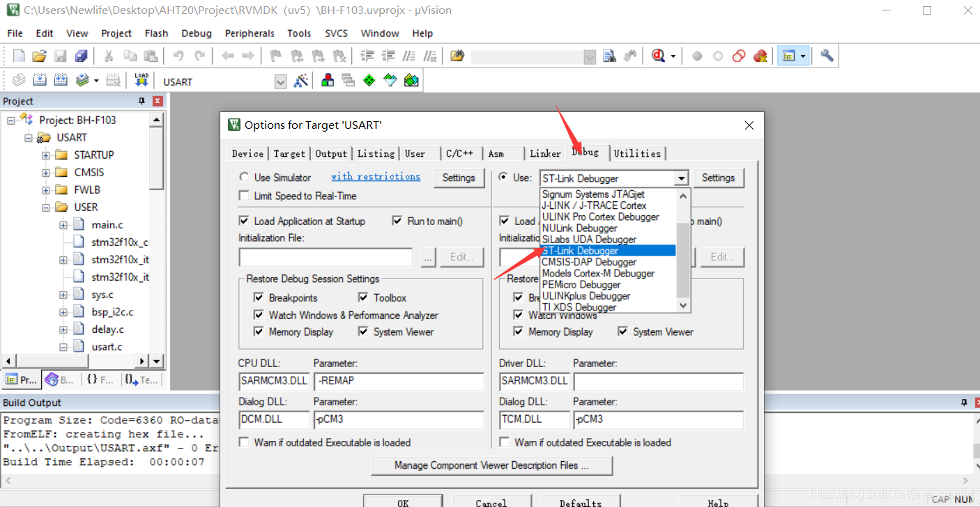
Task: Click the Defaults button
Action: pos(580,502)
